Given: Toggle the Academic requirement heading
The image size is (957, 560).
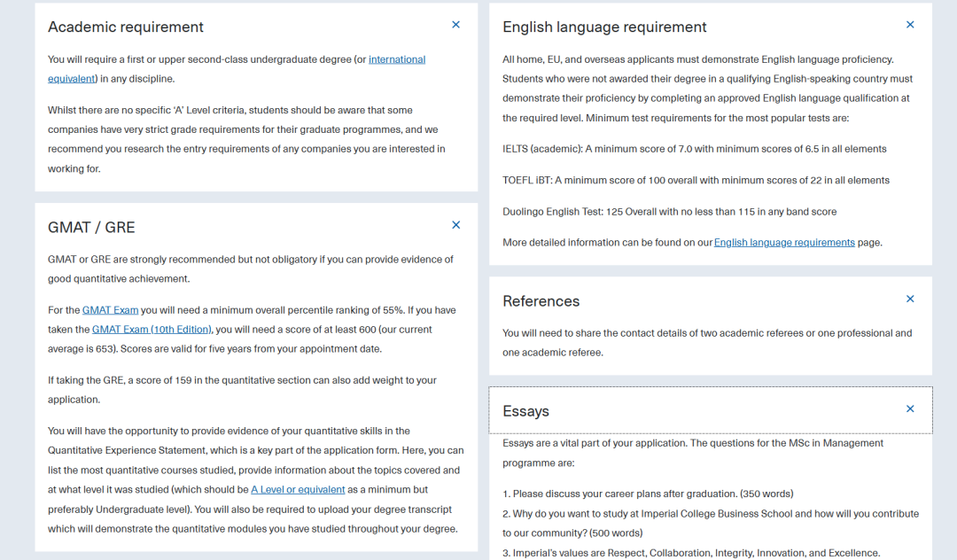Looking at the screenshot, I should 126,27.
